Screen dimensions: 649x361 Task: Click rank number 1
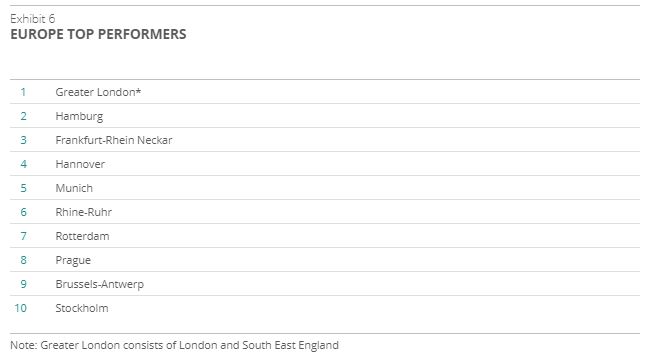pyautogui.click(x=23, y=92)
